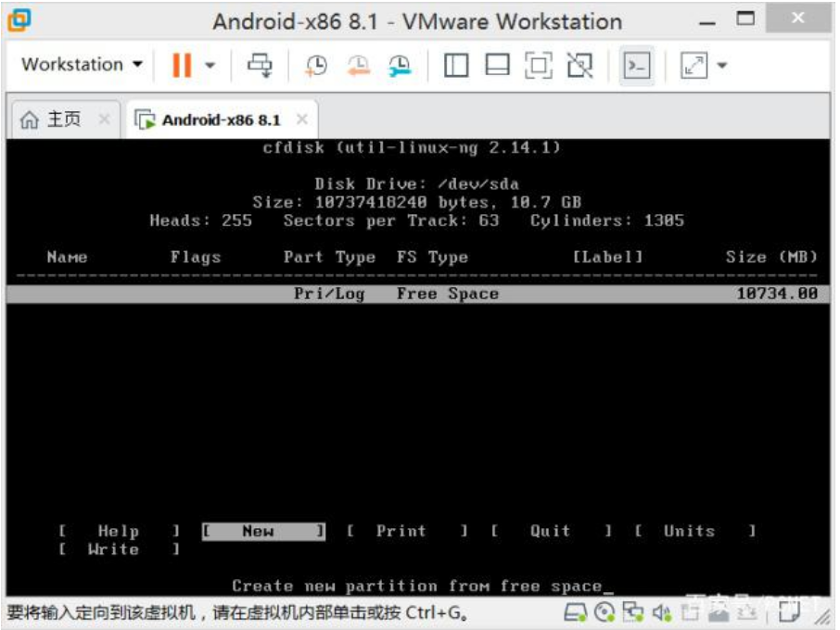840x630 pixels.
Task: Click the sound card status icon
Action: click(x=662, y=612)
